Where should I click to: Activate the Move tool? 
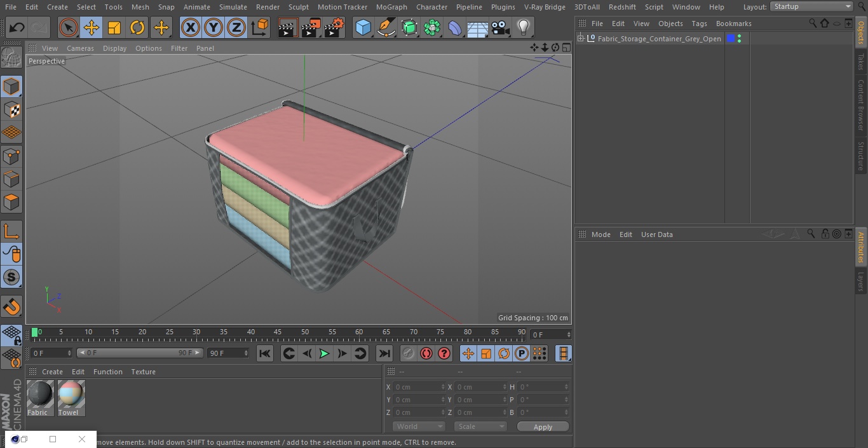92,27
